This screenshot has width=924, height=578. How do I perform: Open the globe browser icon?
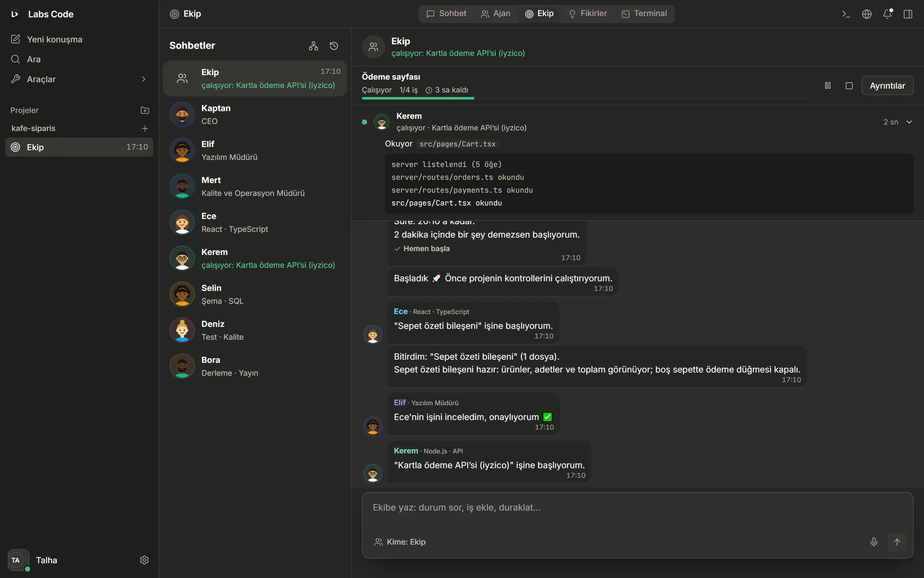[867, 14]
